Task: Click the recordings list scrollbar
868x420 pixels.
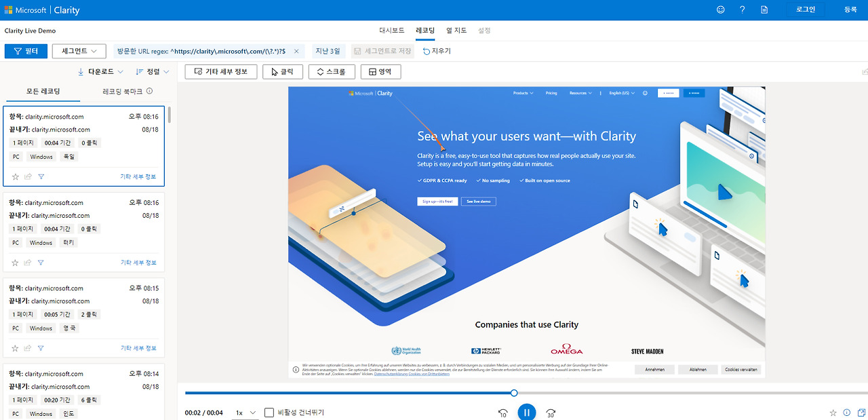Action: 169,114
